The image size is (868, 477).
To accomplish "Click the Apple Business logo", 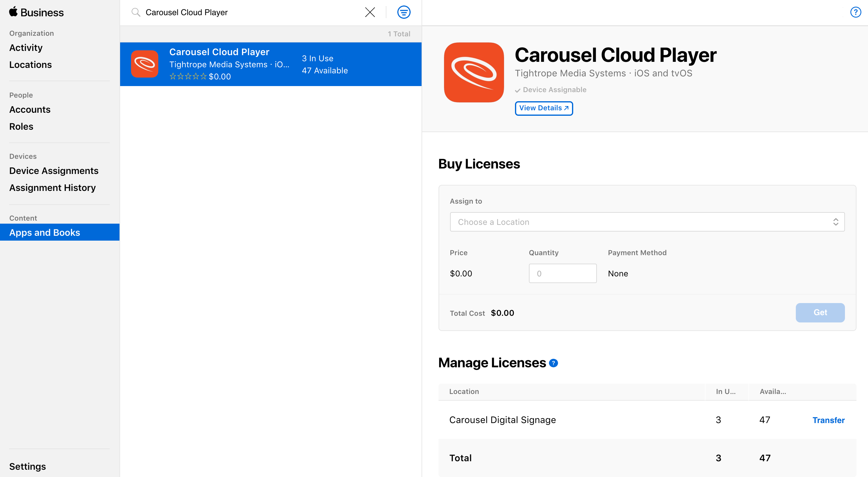I will pos(36,12).
